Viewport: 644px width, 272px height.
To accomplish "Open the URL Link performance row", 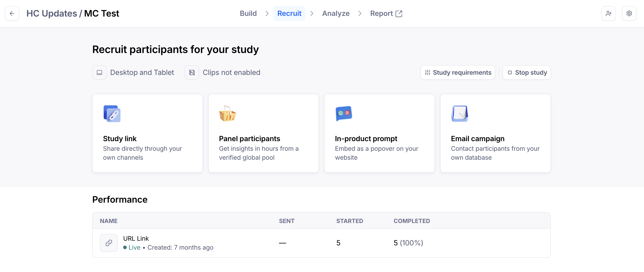I will pyautogui.click(x=321, y=243).
